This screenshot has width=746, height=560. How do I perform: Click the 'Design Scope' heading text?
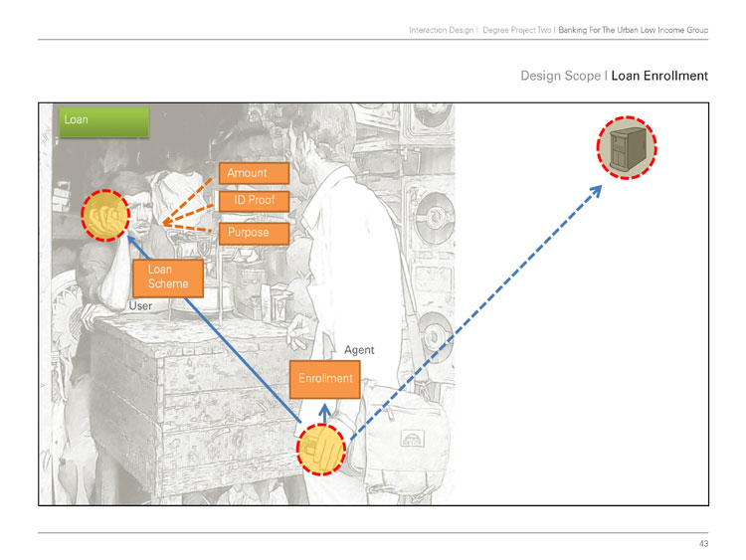[x=560, y=76]
